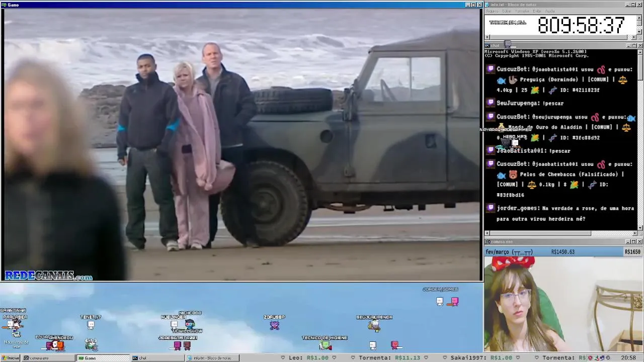Click the Nickc666 avatar with 3D glasses
644x362 pixels.
[190, 325]
